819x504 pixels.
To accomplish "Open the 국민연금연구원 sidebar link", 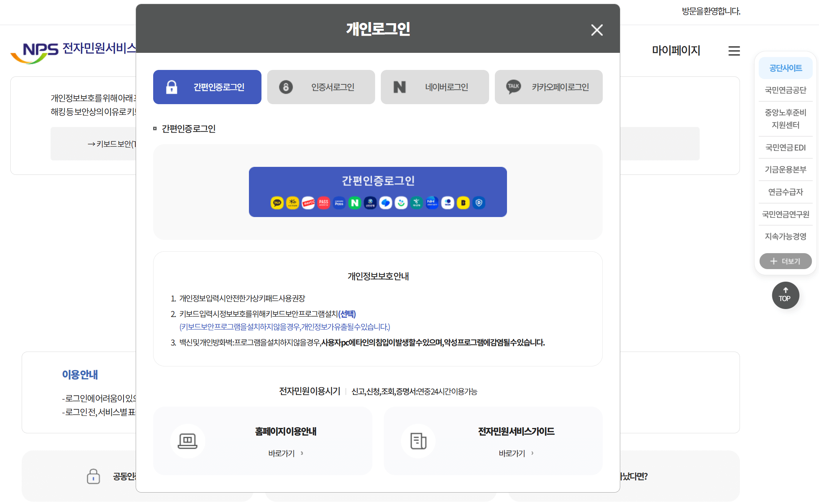I will [x=786, y=214].
